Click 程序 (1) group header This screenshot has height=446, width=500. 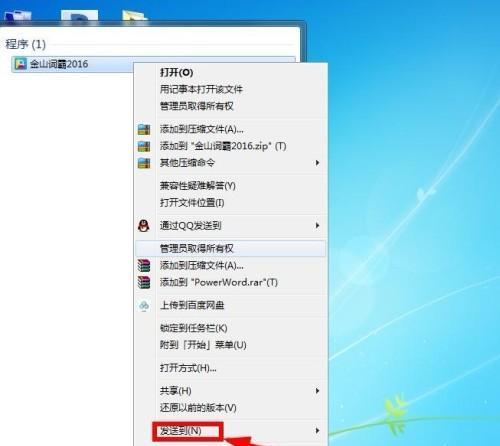(x=25, y=44)
